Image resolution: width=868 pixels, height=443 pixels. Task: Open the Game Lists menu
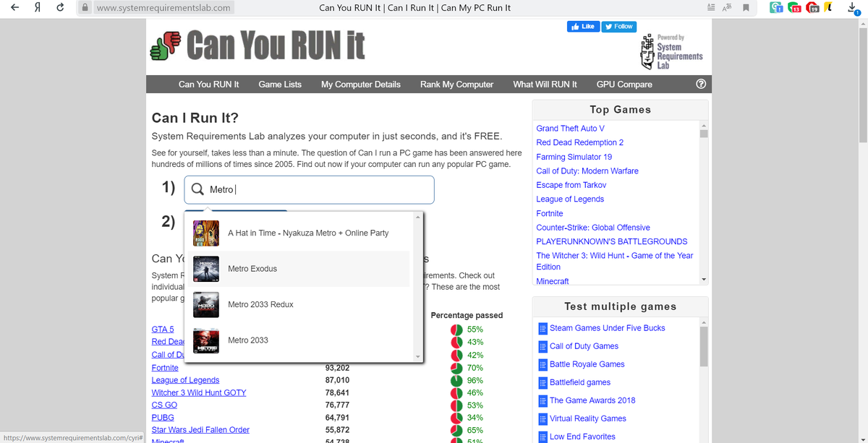point(280,84)
